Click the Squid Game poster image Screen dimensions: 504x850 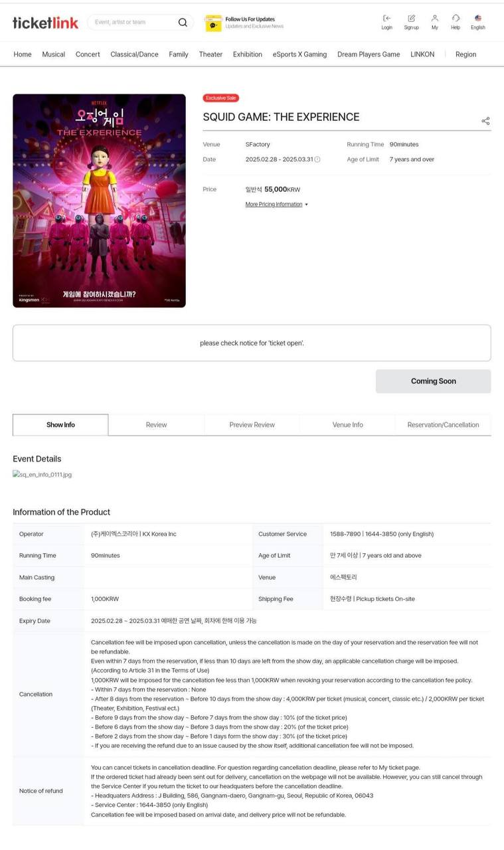99,201
